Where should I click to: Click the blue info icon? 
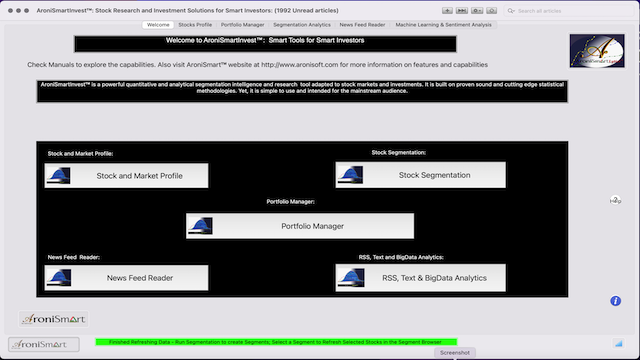616,301
